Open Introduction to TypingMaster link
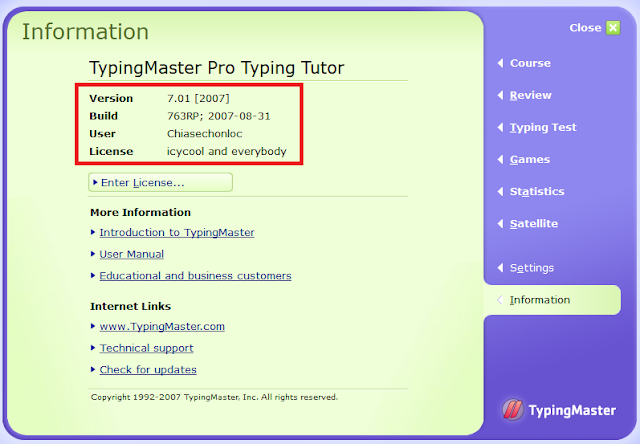Image resolution: width=640 pixels, height=444 pixels. 177,233
